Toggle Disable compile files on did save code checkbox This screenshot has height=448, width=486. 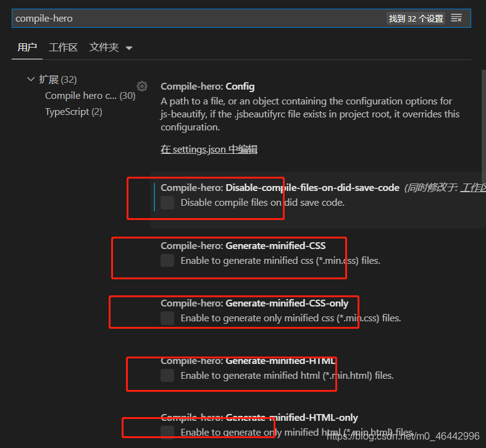pyautogui.click(x=167, y=203)
